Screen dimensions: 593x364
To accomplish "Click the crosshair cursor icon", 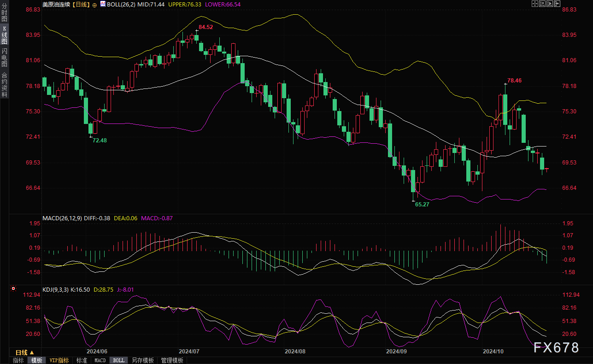I will click(x=535, y=4).
